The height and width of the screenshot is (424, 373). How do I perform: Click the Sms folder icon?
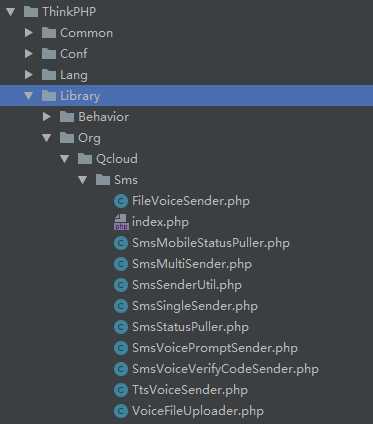pyautogui.click(x=103, y=180)
